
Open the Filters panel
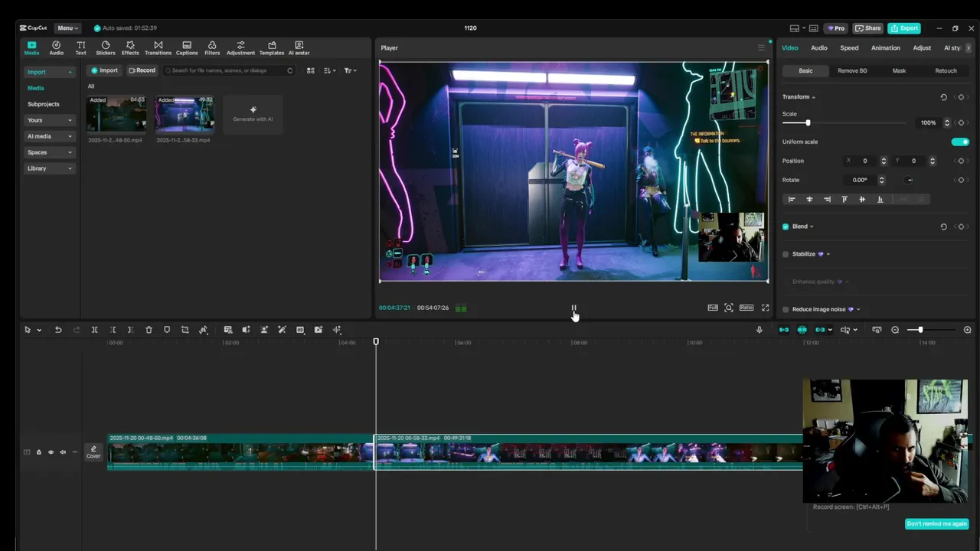(x=212, y=48)
